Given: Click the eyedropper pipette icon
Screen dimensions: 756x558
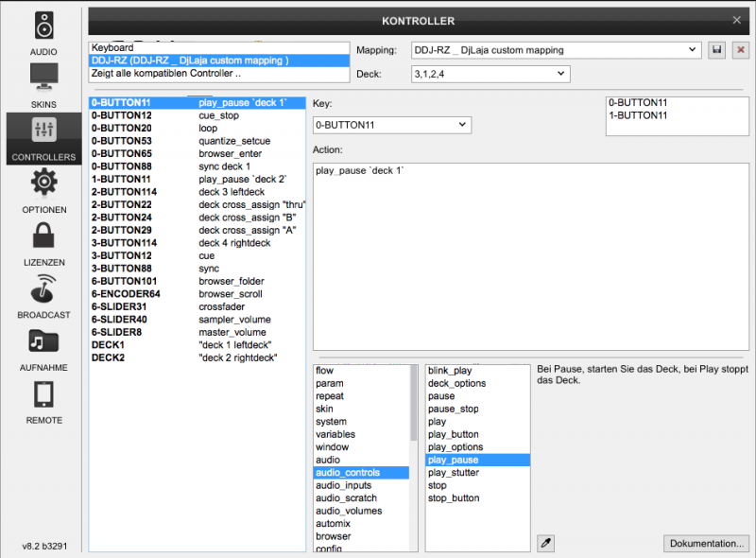Looking at the screenshot, I should (545, 543).
